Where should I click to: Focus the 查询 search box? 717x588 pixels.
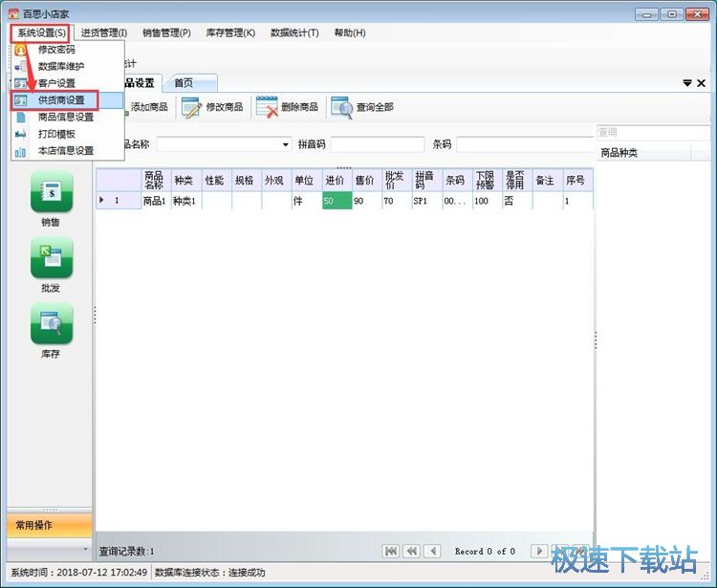click(x=653, y=133)
